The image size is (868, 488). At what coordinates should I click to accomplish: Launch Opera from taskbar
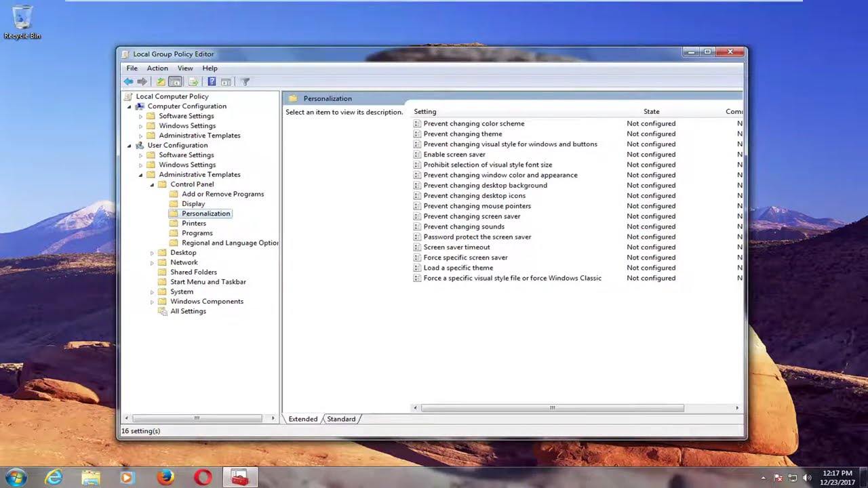202,478
